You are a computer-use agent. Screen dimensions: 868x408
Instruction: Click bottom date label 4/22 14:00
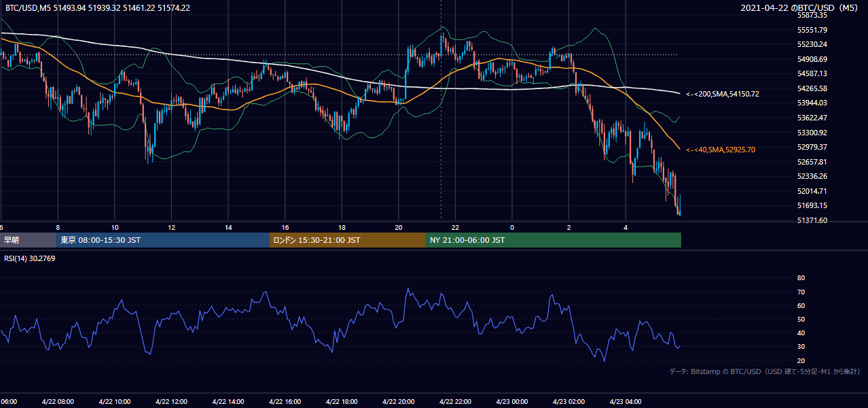coord(228,401)
